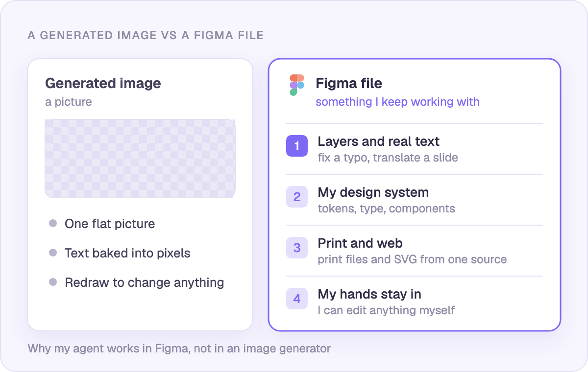Click the checkered transparent image placeholder
This screenshot has width=588, height=372.
coord(140,159)
